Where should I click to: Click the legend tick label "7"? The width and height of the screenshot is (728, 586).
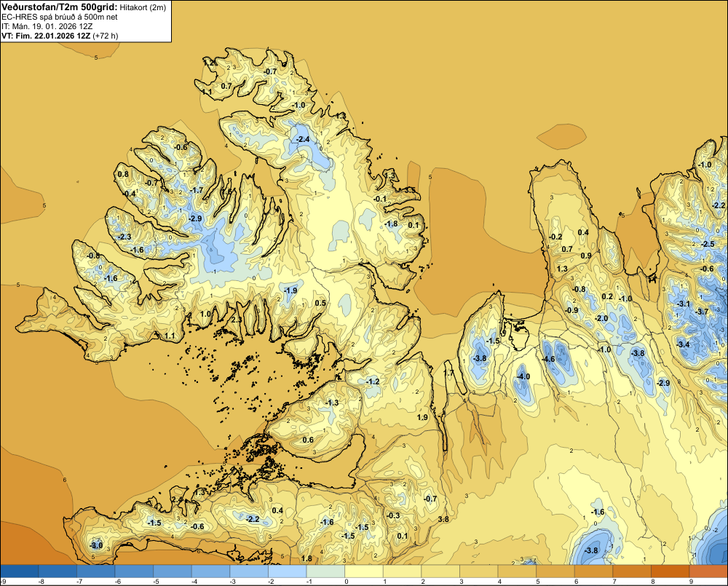tap(614, 582)
